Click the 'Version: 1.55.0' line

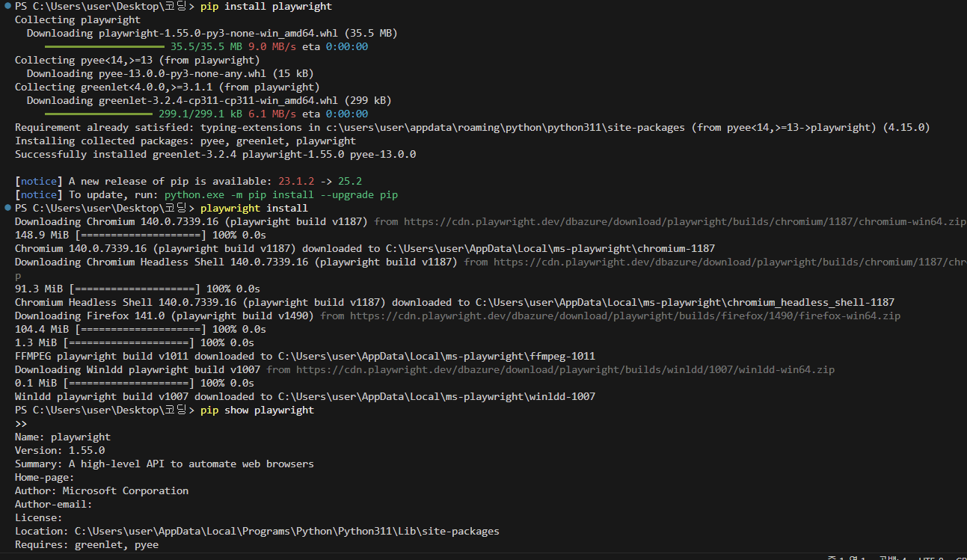[60, 450]
